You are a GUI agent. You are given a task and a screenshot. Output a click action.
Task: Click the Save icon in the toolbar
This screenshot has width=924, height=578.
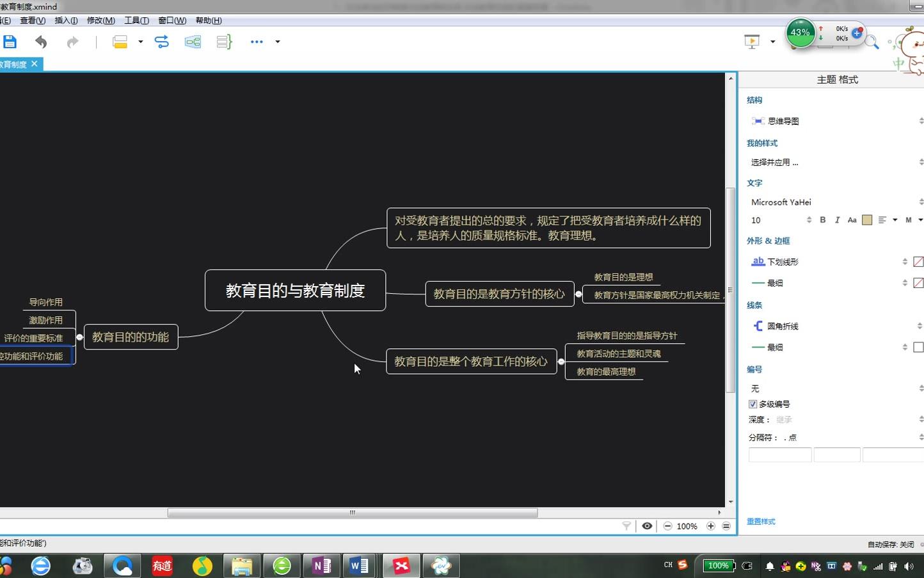tap(9, 41)
